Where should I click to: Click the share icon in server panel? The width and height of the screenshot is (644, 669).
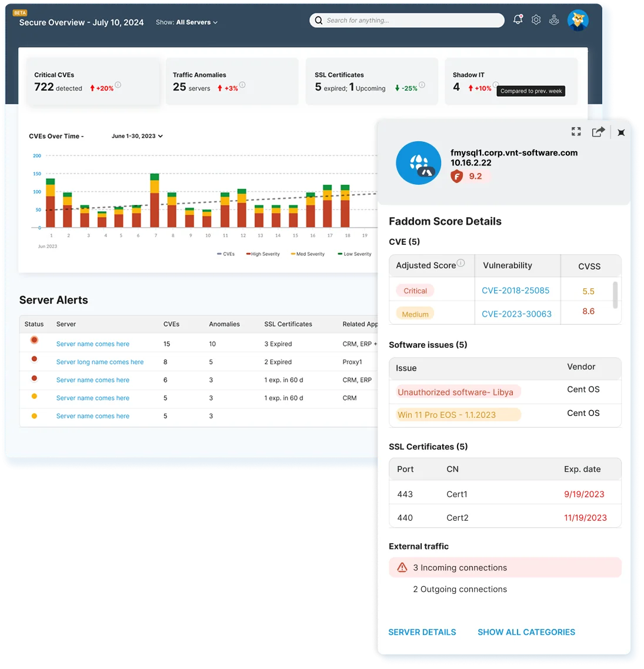598,132
